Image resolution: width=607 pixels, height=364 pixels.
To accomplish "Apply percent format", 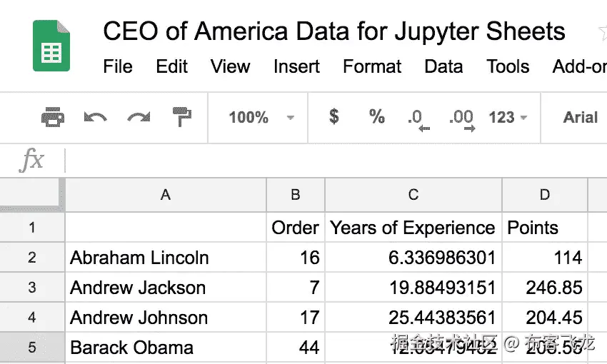I will tap(376, 117).
